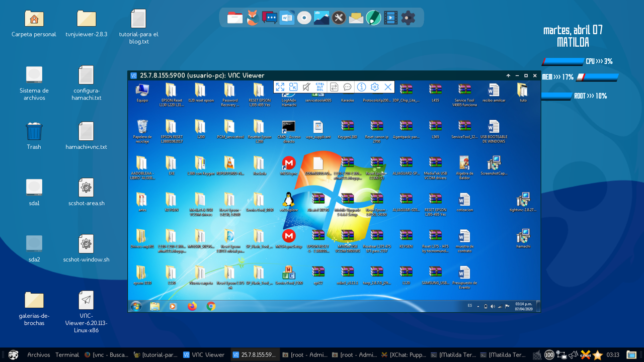Image resolution: width=644 pixels, height=362 pixels.
Task: Click Archivos in the bottom panel
Action: [x=39, y=355]
